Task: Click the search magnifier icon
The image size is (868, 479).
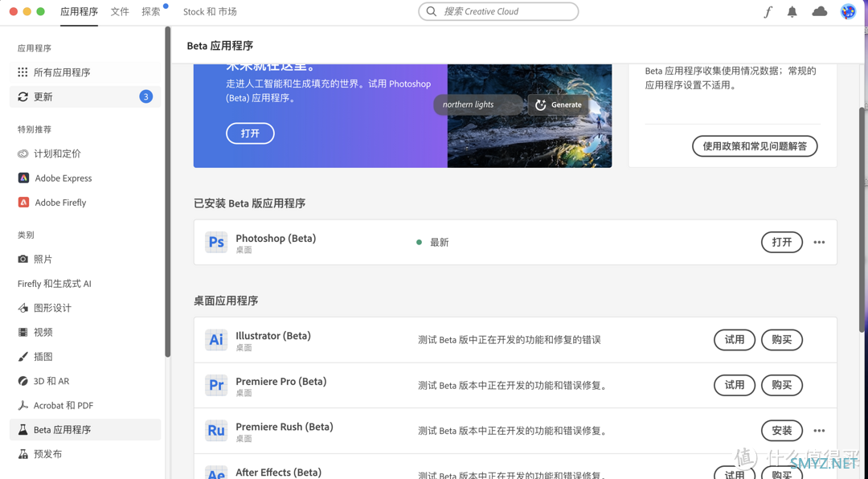Action: click(x=432, y=11)
